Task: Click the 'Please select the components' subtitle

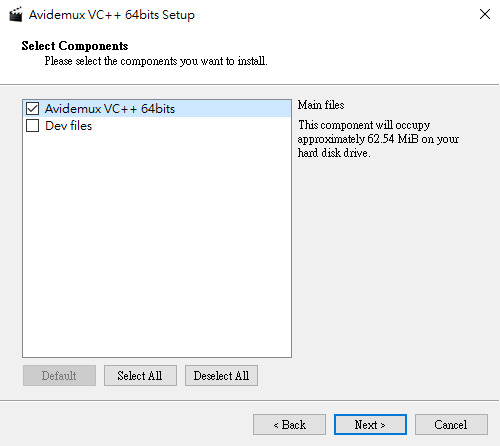Action: click(156, 61)
